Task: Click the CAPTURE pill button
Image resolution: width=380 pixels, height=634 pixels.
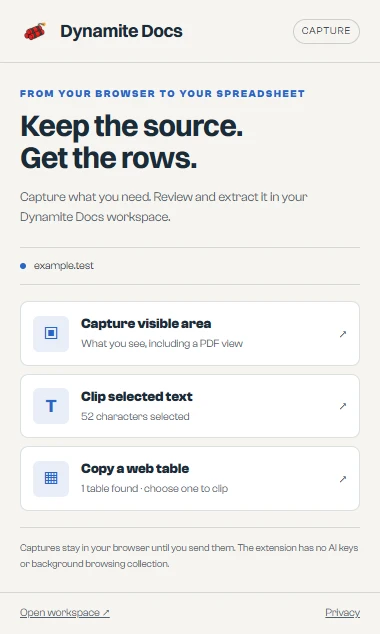Action: [326, 31]
